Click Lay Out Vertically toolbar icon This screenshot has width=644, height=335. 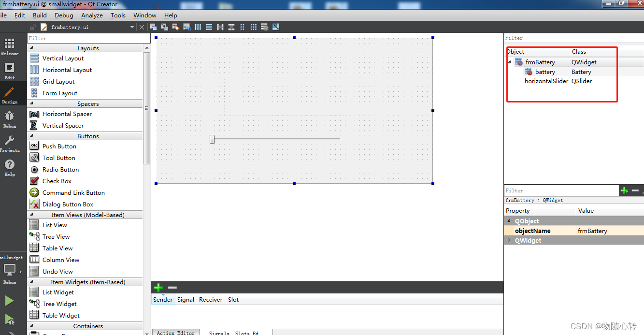coord(209,27)
